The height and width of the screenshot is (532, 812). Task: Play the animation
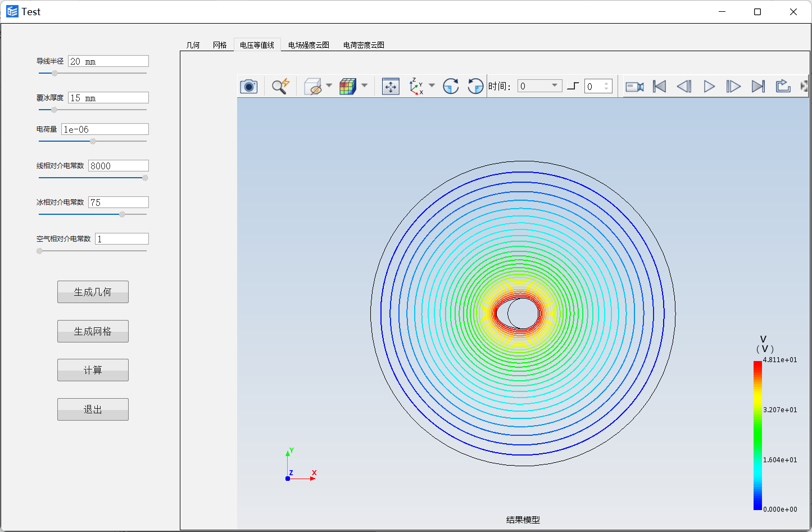pos(709,87)
